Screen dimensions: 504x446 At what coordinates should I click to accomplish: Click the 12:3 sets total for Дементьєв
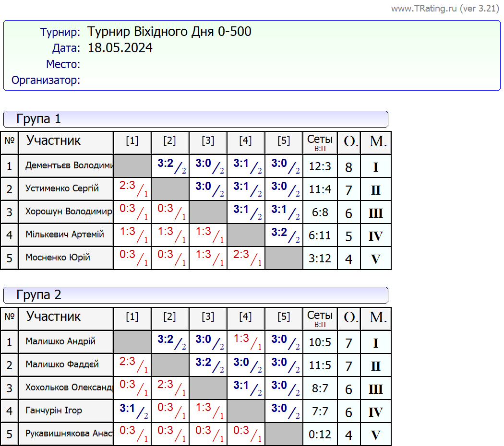coord(320,166)
